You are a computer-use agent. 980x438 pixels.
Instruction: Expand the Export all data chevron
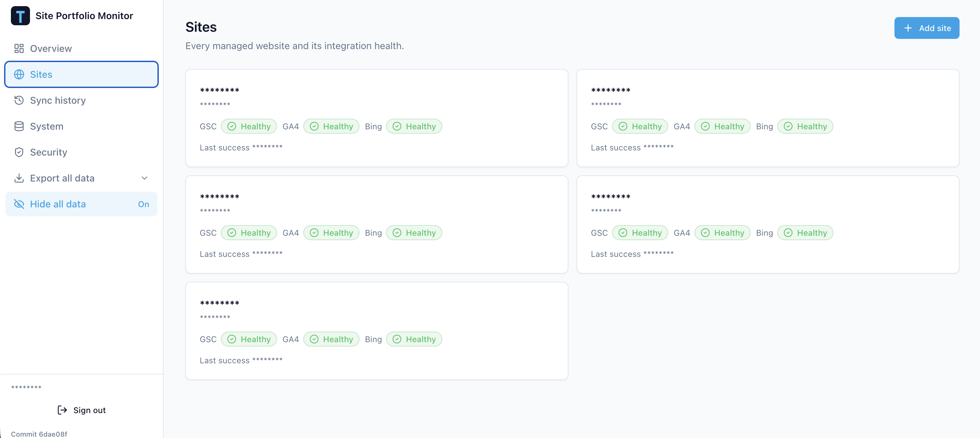[144, 178]
